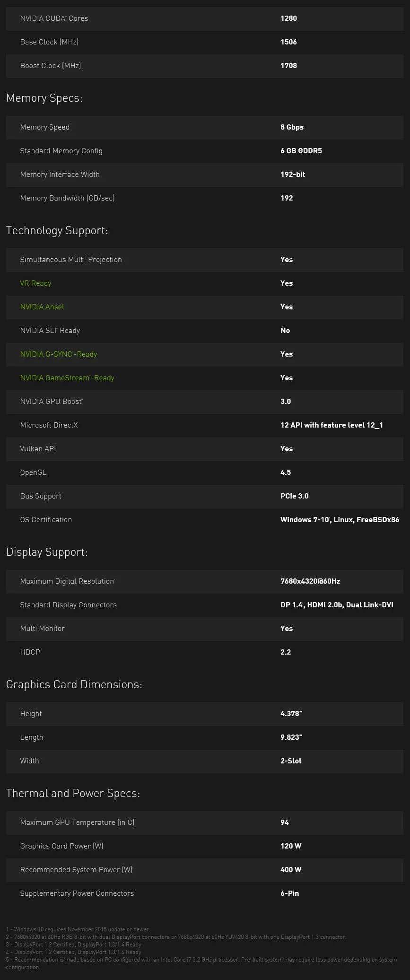Viewport: 410px width, 980px height.
Task: Select the OS Certification value text
Action: click(x=340, y=520)
